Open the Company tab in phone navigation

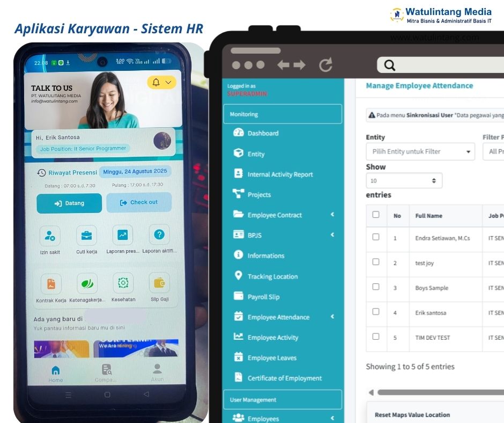click(106, 374)
